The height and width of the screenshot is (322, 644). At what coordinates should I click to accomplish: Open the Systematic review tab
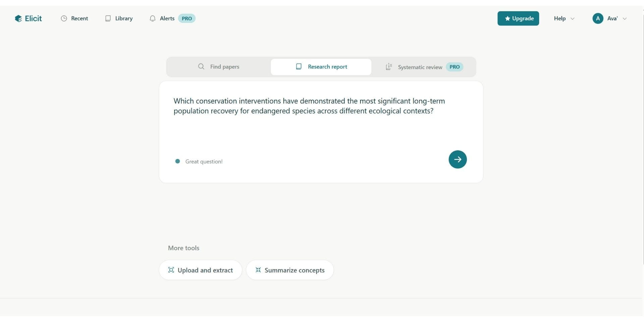tap(420, 67)
